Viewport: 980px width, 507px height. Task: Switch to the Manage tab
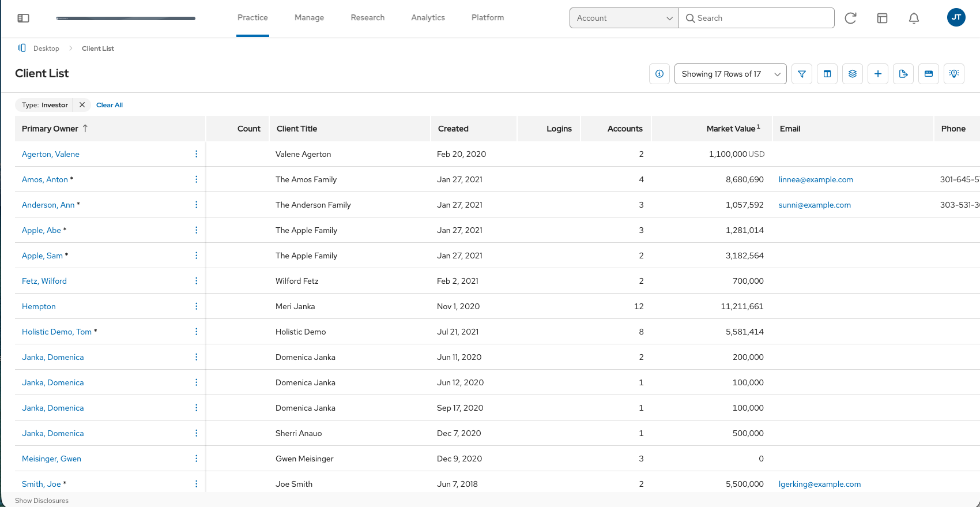click(x=309, y=18)
